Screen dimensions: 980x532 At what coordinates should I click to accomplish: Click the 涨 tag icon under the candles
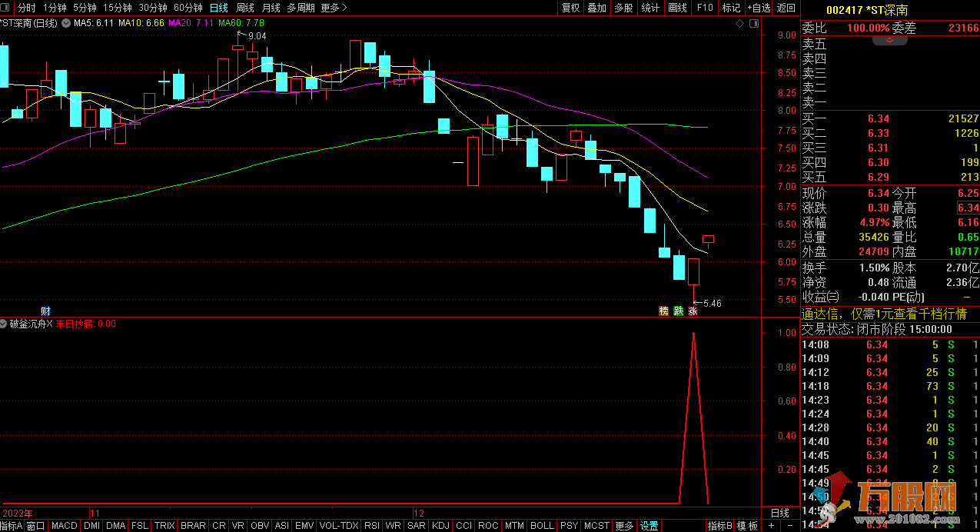coord(693,311)
